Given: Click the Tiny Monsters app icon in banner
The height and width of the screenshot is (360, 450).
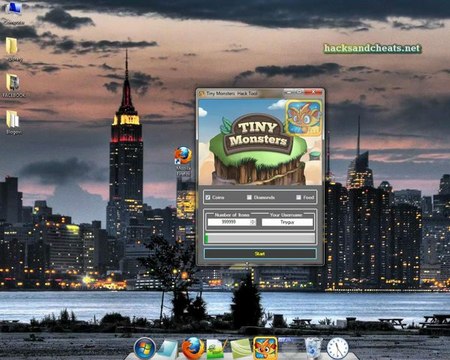Looking at the screenshot, I should (x=304, y=118).
